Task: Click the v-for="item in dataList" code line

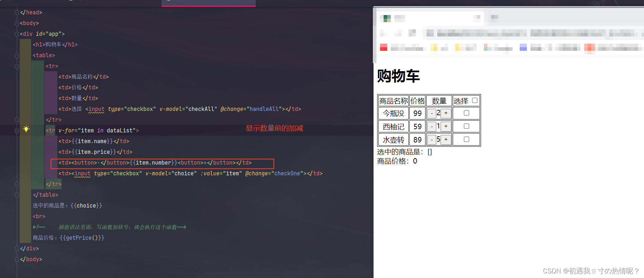Action: point(92,131)
